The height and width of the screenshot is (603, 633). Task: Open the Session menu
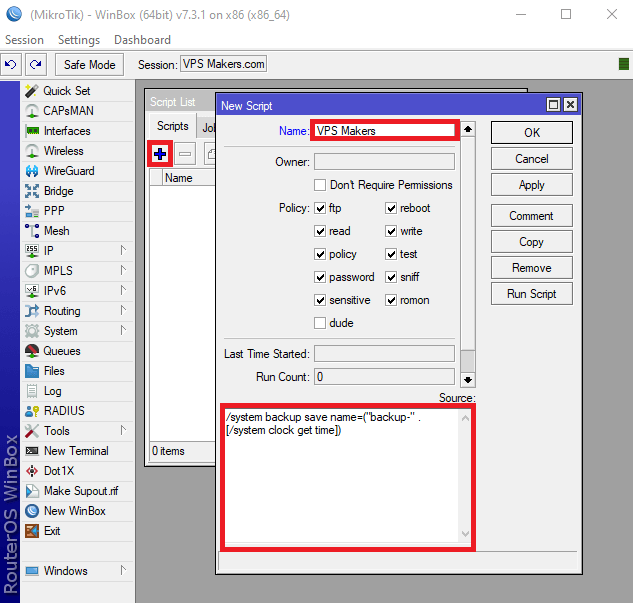[x=24, y=40]
